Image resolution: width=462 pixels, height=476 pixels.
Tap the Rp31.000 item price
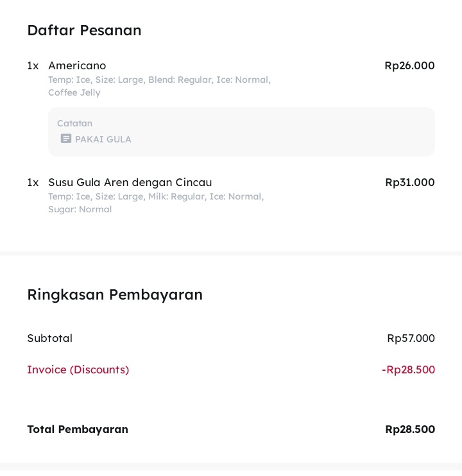click(409, 182)
